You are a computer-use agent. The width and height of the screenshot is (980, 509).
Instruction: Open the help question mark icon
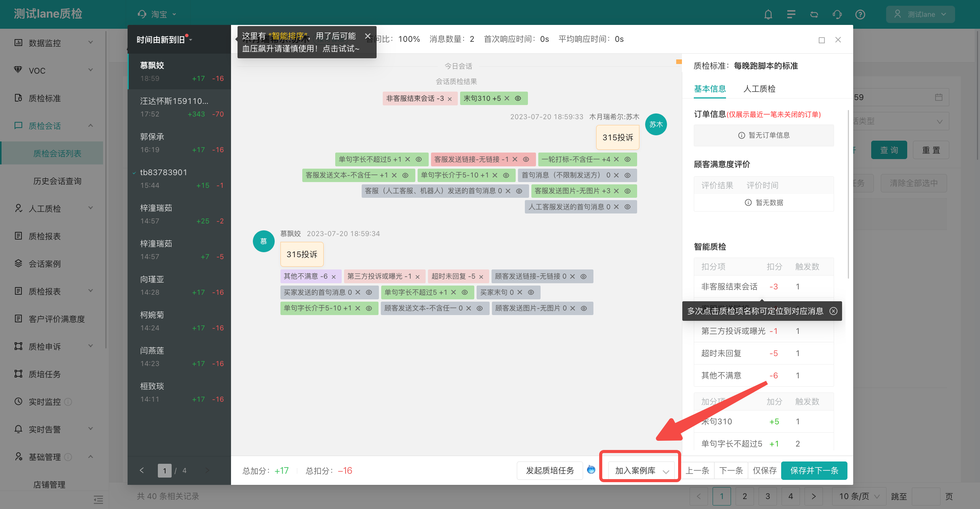860,15
